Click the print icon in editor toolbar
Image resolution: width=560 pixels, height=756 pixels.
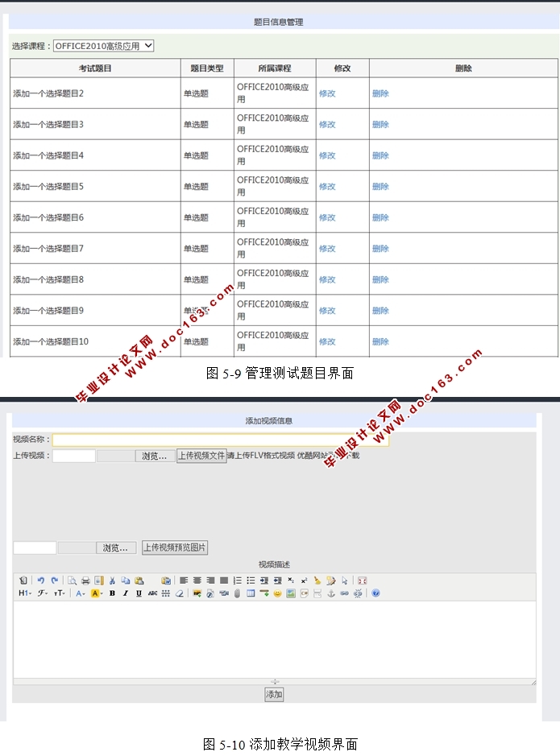pyautogui.click(x=85, y=580)
